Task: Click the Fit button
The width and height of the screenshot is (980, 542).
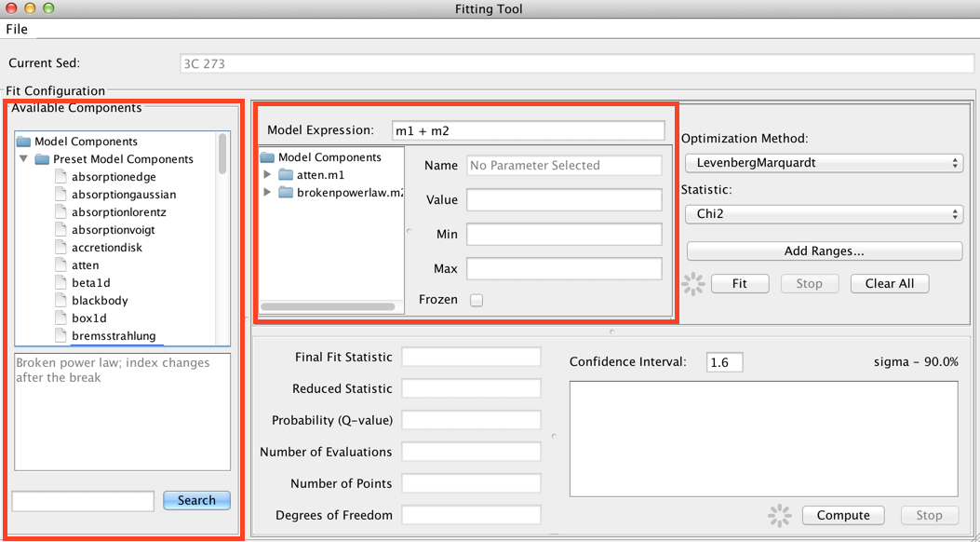Action: (x=740, y=284)
